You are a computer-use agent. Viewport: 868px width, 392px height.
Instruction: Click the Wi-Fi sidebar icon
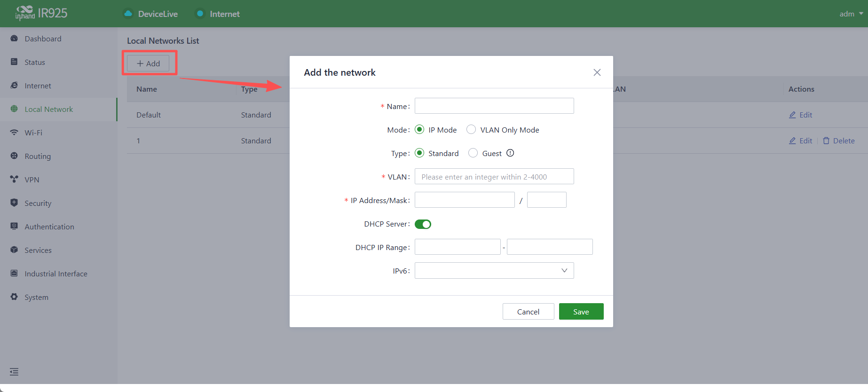coord(14,133)
